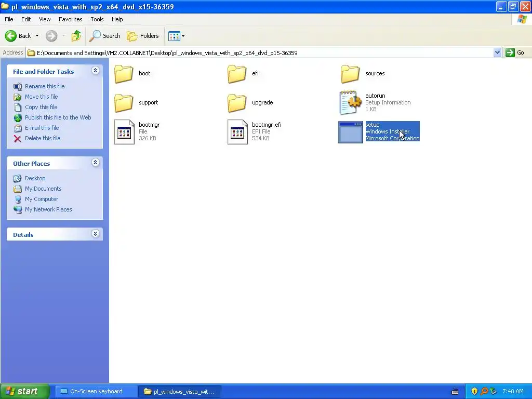This screenshot has height=399, width=532.
Task: Select the upgrade folder icon
Action: [237, 103]
